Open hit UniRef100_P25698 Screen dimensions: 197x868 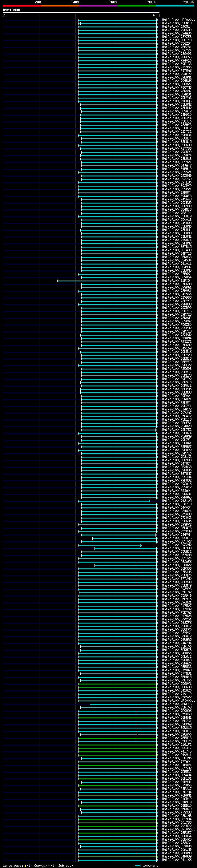tap(177, 369)
